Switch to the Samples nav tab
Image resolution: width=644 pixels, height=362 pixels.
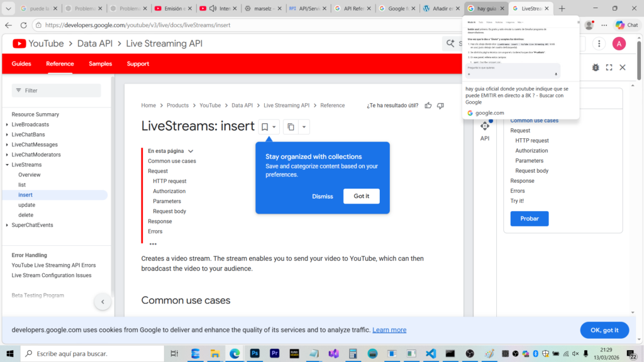point(100,63)
